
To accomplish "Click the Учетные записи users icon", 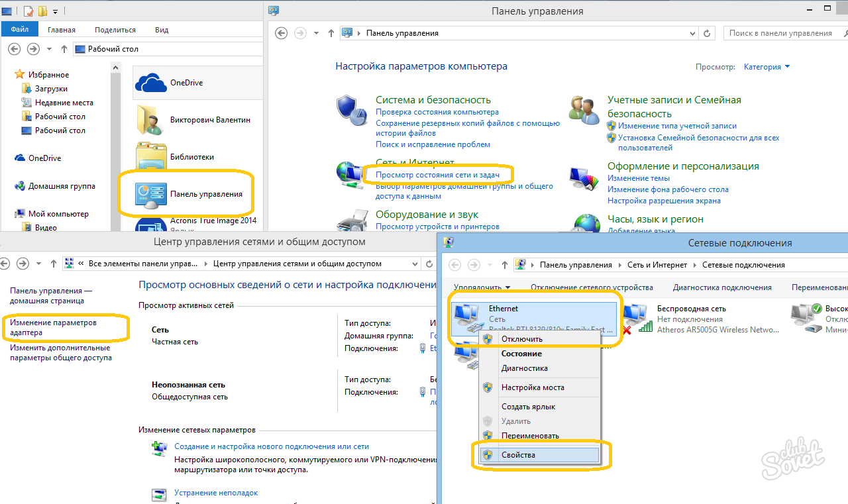I will pos(584,108).
